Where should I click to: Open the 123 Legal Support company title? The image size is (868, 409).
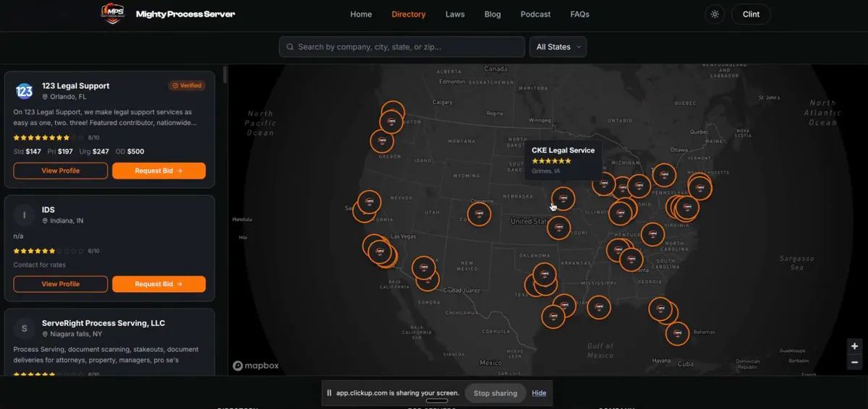(75, 85)
